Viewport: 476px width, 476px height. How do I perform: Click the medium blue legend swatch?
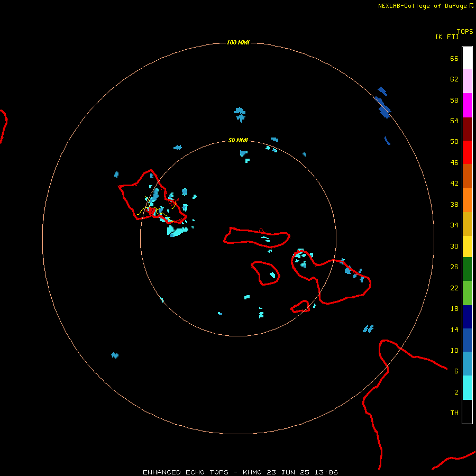pyautogui.click(x=467, y=340)
